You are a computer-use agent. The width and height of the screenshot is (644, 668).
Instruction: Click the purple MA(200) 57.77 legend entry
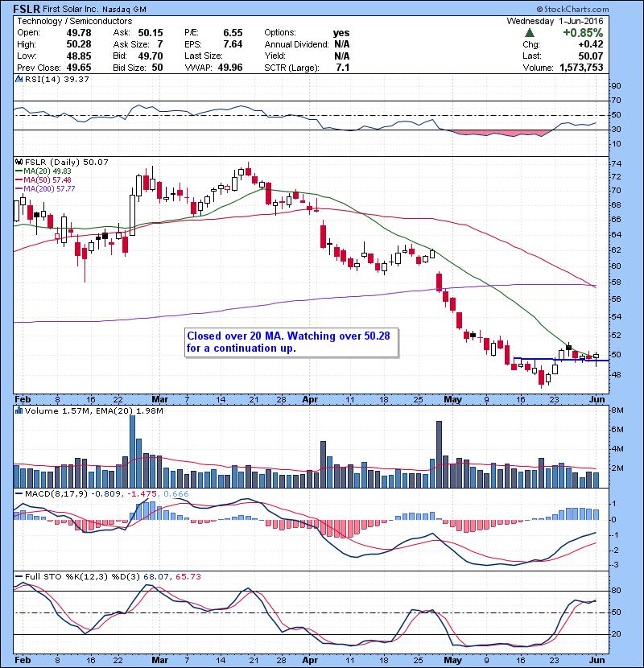point(45,188)
